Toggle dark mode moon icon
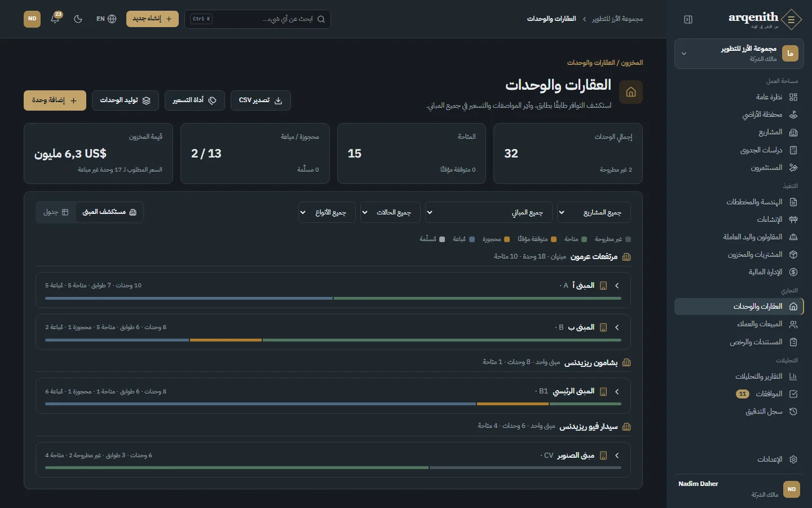Screen dimensions: 812x508 [78, 19]
